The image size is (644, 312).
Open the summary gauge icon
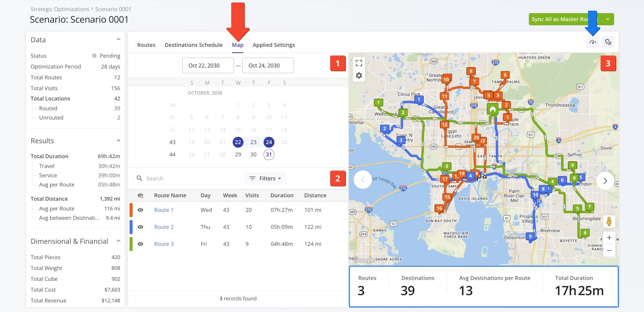pos(593,42)
